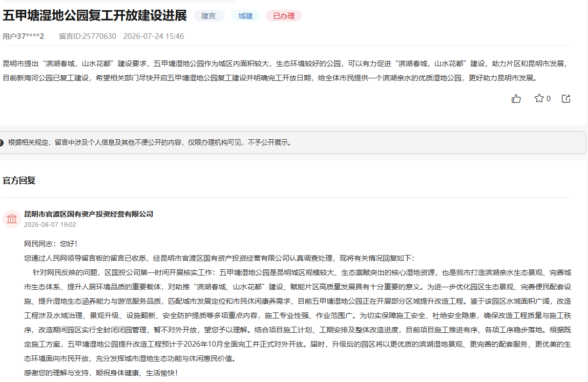Click the 官方回复 heading
This screenshot has width=588, height=382.
(x=19, y=181)
